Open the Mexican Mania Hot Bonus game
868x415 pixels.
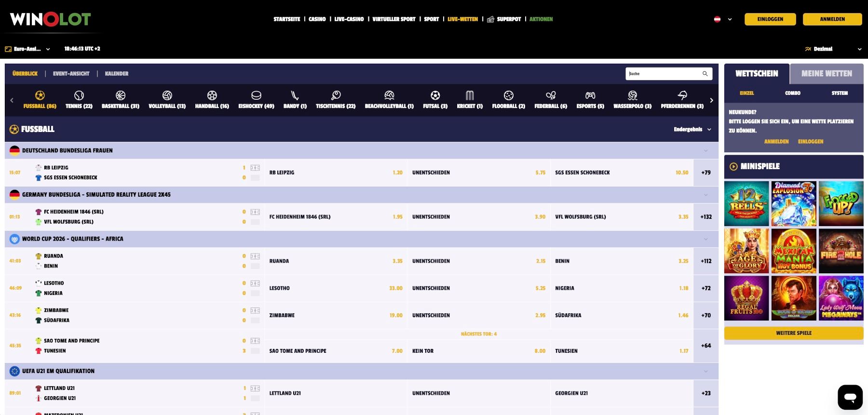[x=794, y=251]
